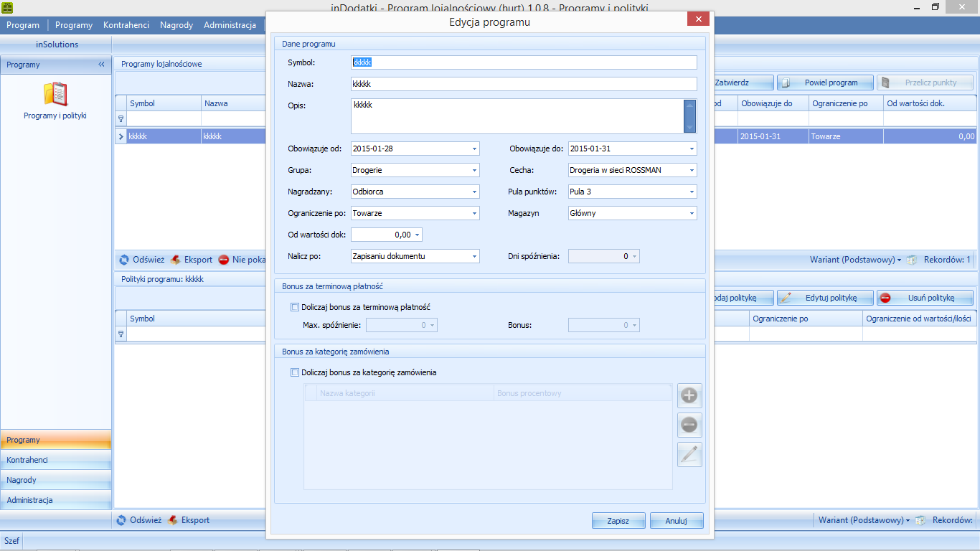The height and width of the screenshot is (551, 980).
Task: Click the Przelicz punkty button
Action: point(925,83)
